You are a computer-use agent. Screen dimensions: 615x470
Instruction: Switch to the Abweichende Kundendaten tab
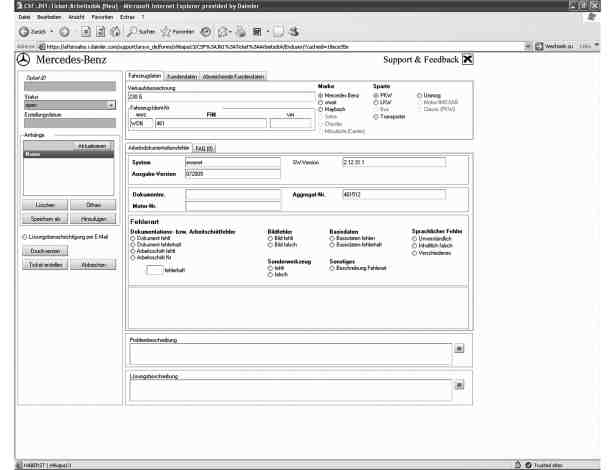(233, 77)
